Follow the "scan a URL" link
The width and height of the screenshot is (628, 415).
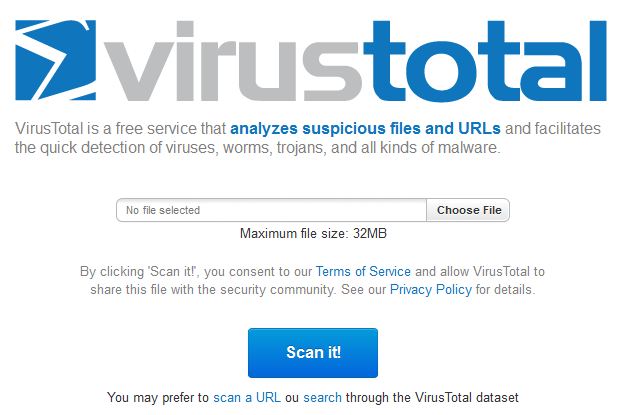[247, 397]
